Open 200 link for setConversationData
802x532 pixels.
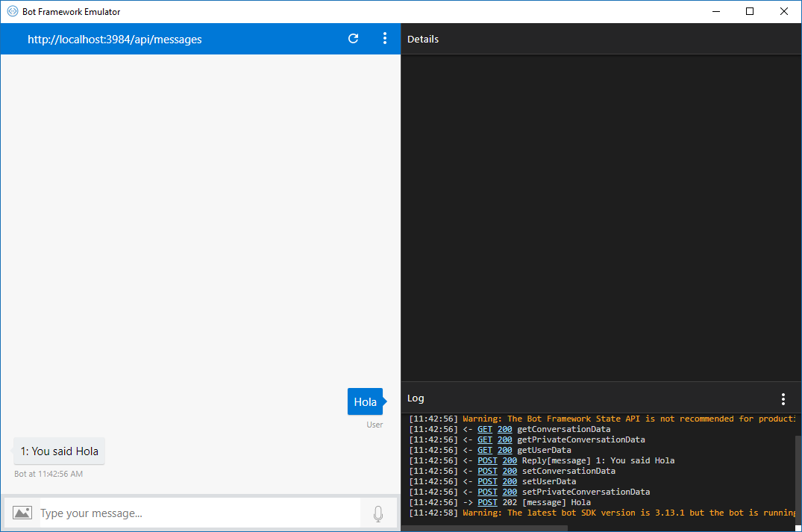[510, 471]
